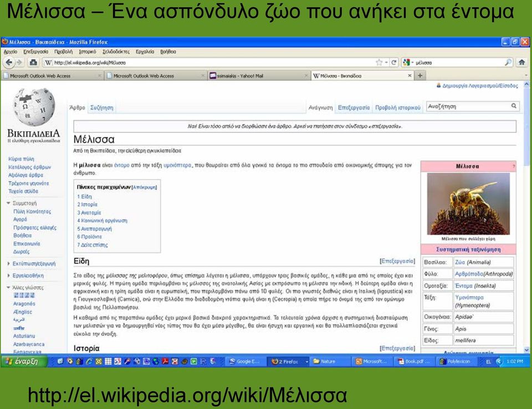Open a new tab with plus button
Image resolution: width=532 pixels, height=409 pixels.
click(x=420, y=75)
